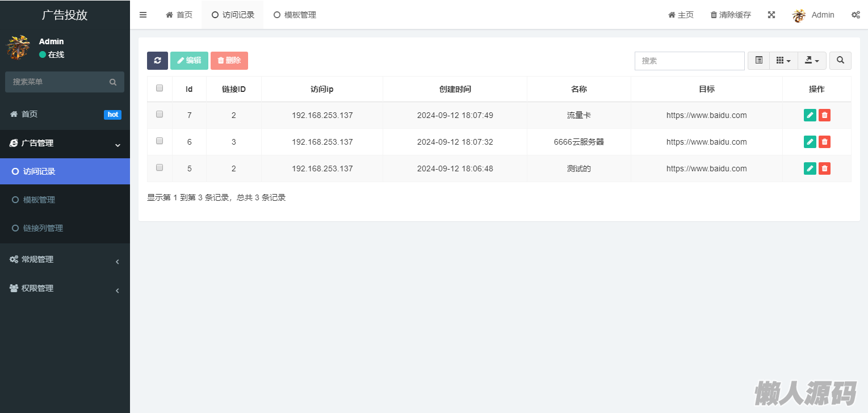Open 首页 in the sidebar menu
Screen dimensions: 868x413
[x=65, y=115]
